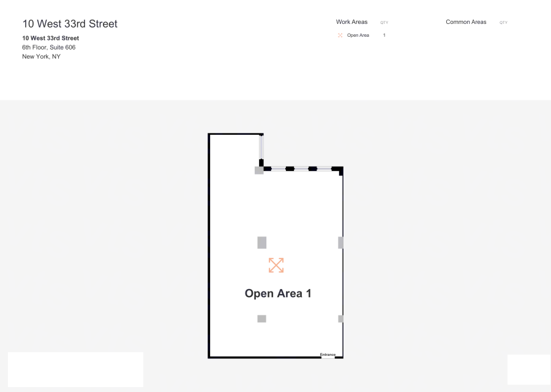This screenshot has height=392, width=551.
Task: Click the large 10 West 33rd Street title
Action: click(70, 24)
